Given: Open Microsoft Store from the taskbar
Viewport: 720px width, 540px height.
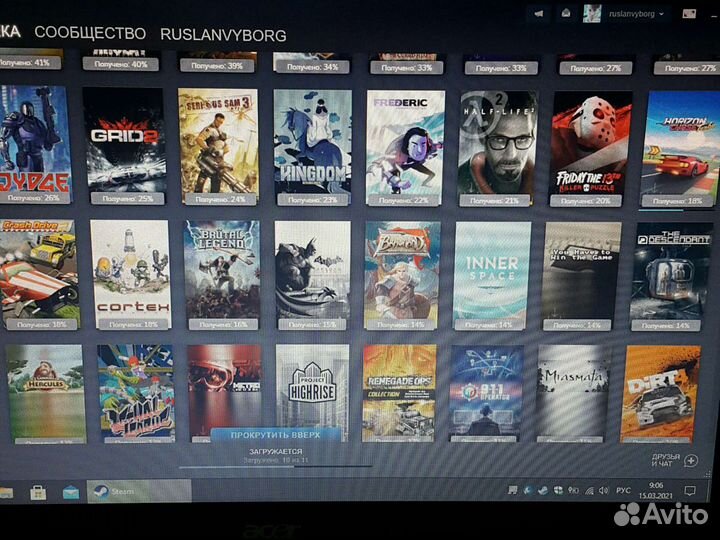Looking at the screenshot, I should [37, 492].
